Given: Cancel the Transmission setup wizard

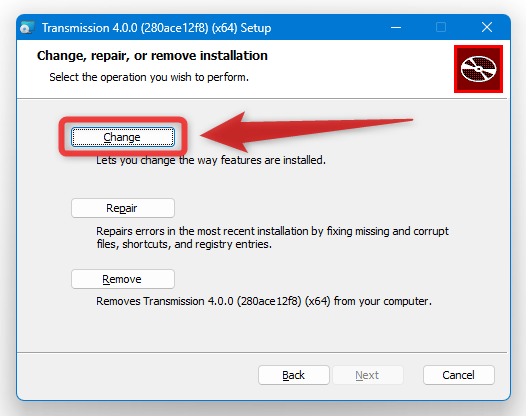Looking at the screenshot, I should [x=459, y=375].
